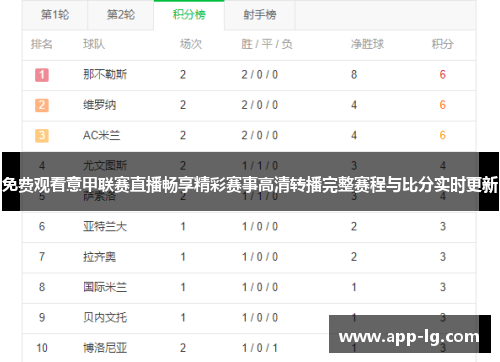Click 维罗纳's goal difference 4
This screenshot has width=500, height=362.
354,105
